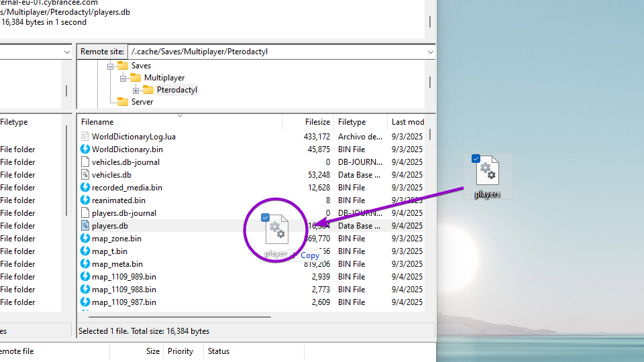Click the reanimated.bin file icon
This screenshot has height=362, width=644.
pyautogui.click(x=85, y=200)
